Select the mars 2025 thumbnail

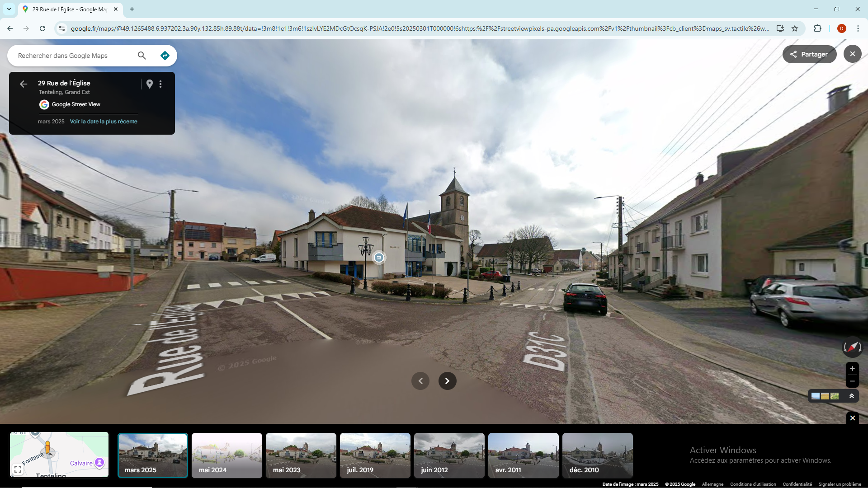click(153, 455)
